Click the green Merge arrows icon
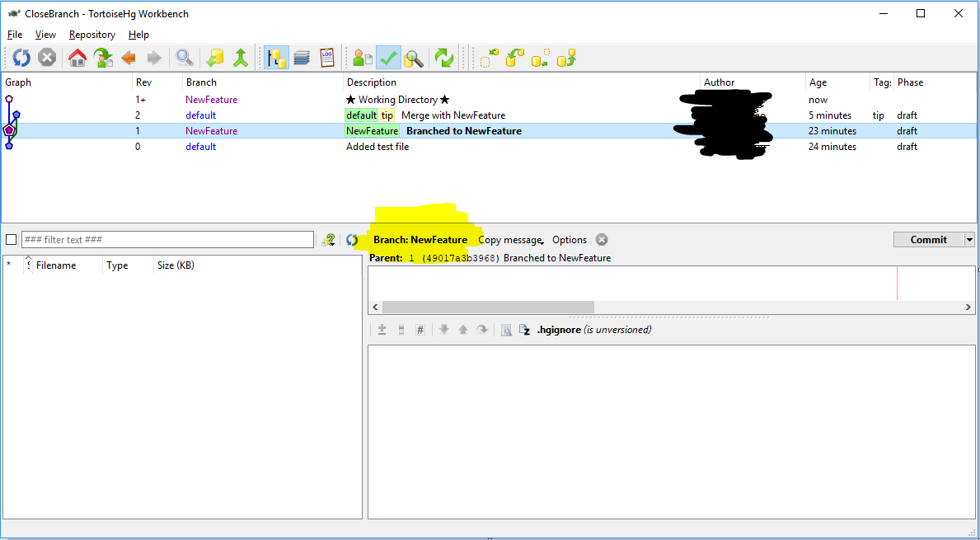 pos(241,59)
